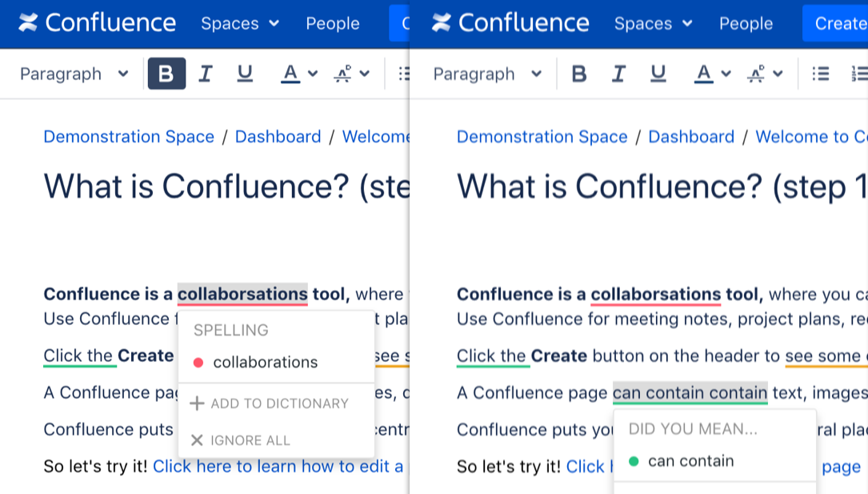Select the 'collaborations' spelling suggestion
Viewport: 868px width, 494px height.
click(x=265, y=363)
